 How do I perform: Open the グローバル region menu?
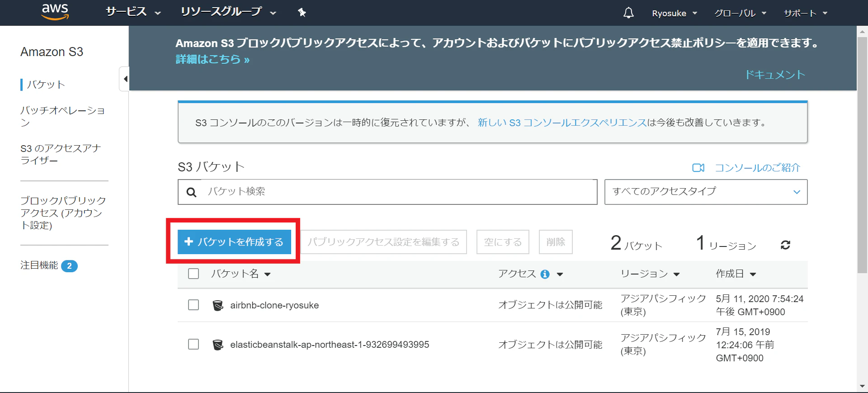coord(740,13)
